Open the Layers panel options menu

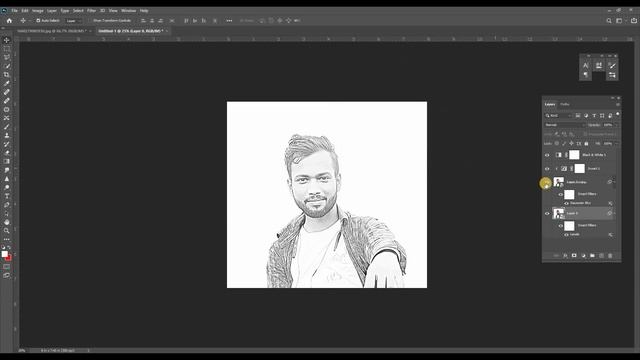618,104
